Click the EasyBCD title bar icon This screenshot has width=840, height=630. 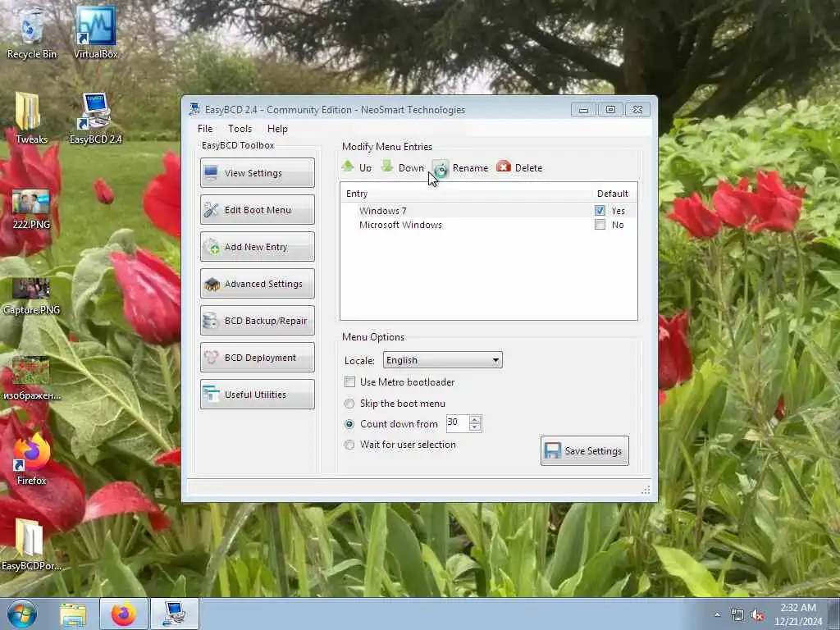click(194, 109)
